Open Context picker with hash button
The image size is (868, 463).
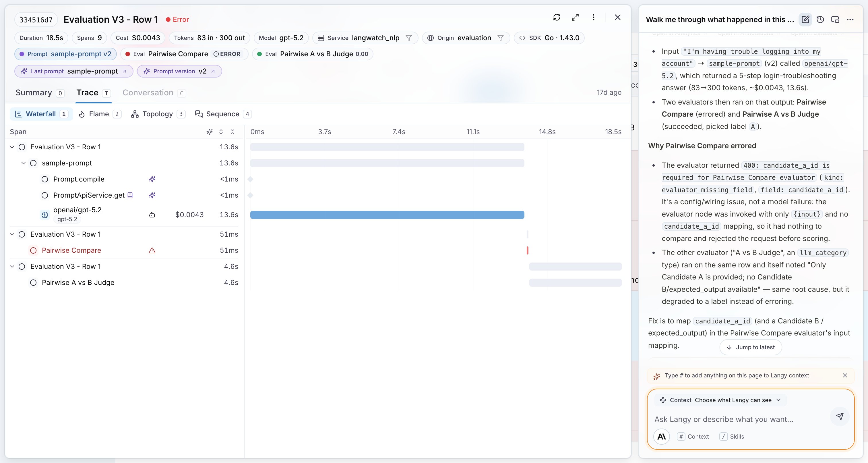tap(693, 437)
